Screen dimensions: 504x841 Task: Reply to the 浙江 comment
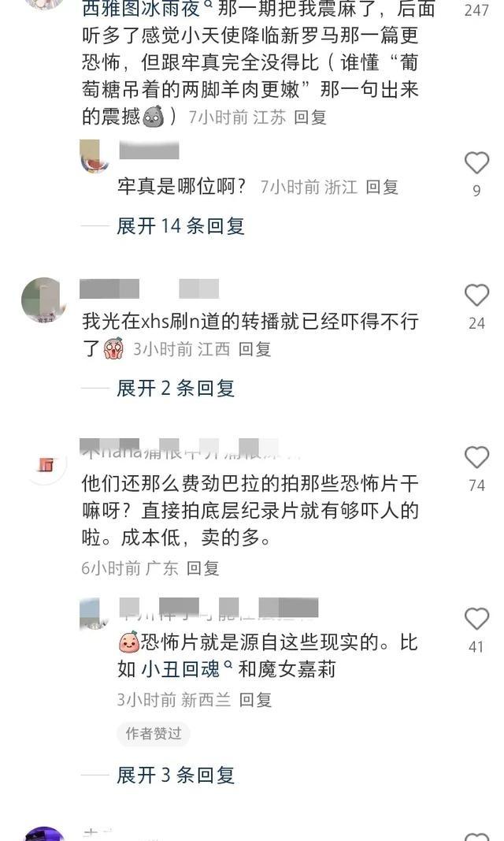[381, 187]
